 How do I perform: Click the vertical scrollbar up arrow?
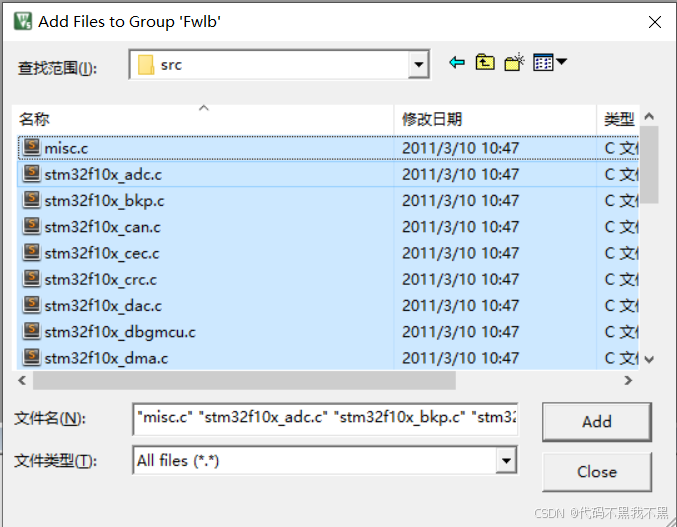(x=649, y=116)
